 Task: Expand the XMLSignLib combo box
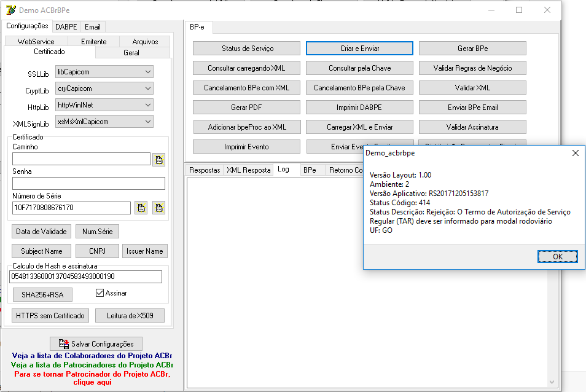tap(104, 122)
